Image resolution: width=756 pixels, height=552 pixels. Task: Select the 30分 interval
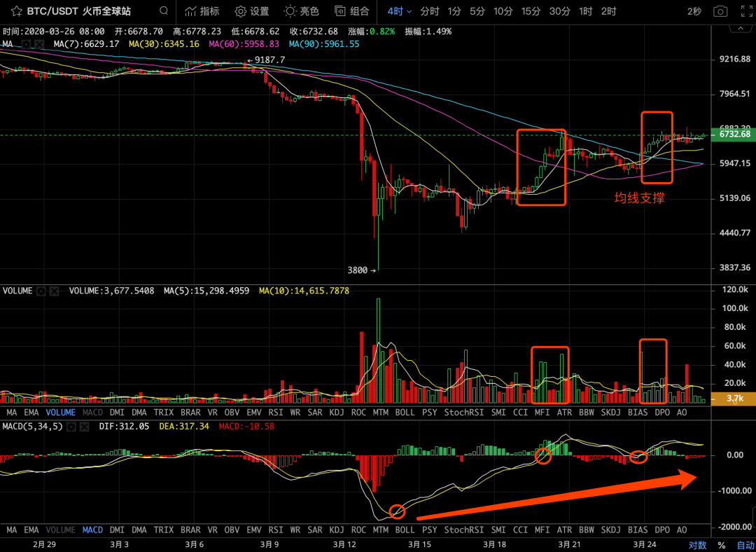(559, 11)
